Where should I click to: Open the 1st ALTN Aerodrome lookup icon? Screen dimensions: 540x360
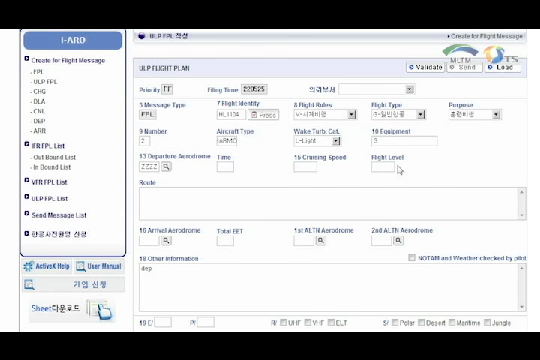tap(321, 240)
